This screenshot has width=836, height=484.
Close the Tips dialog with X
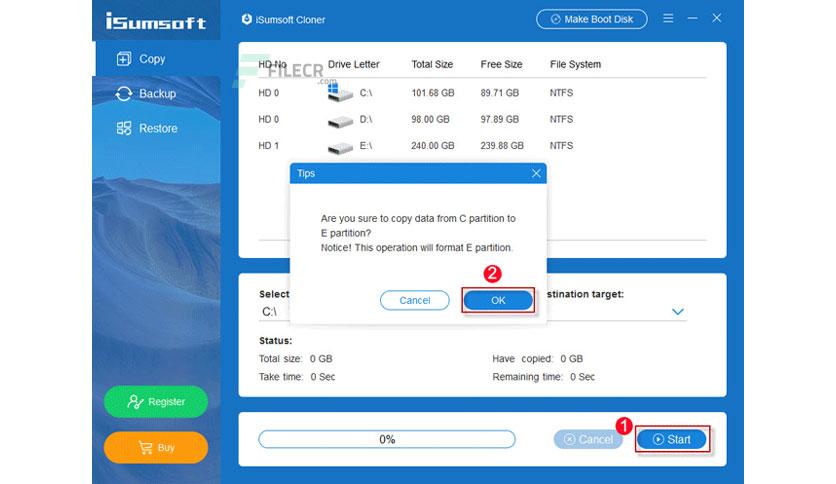coord(536,173)
